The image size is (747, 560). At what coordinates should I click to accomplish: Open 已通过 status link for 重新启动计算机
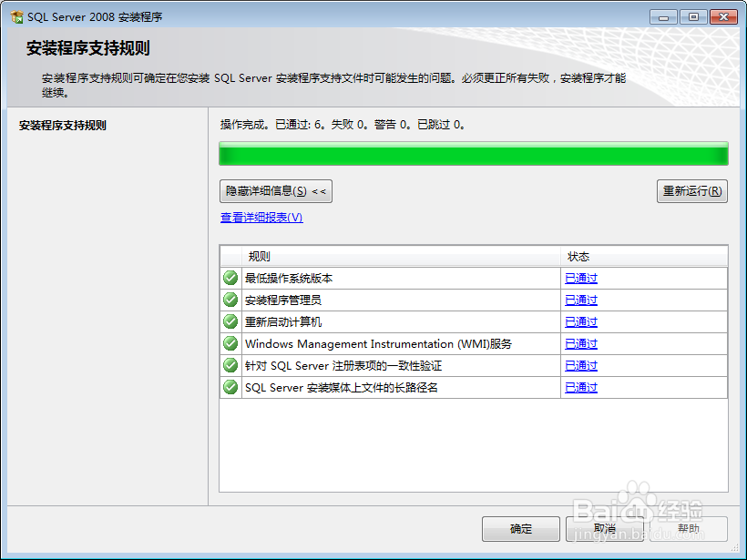click(x=581, y=322)
